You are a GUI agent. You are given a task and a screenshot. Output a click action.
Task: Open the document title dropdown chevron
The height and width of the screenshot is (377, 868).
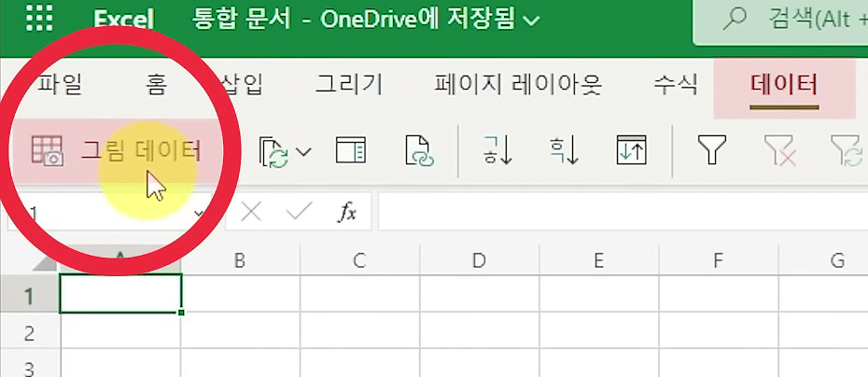(x=530, y=21)
